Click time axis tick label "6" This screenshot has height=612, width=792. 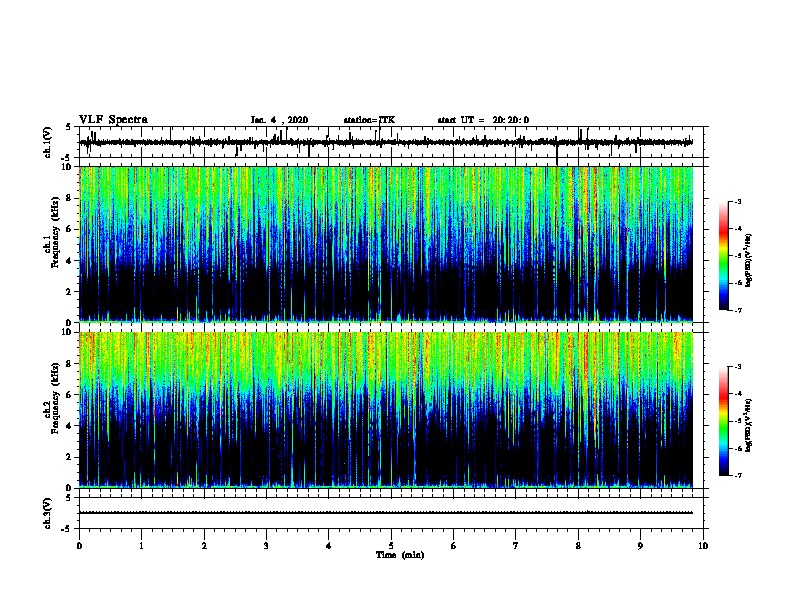pos(454,546)
